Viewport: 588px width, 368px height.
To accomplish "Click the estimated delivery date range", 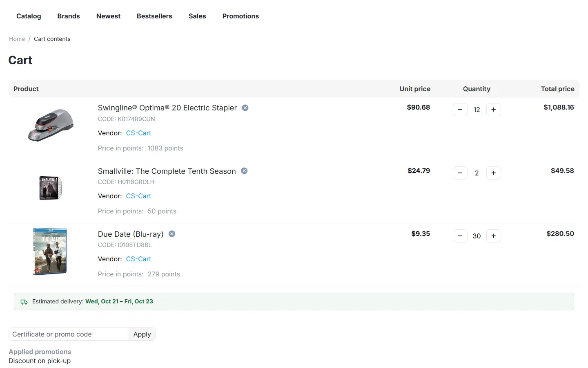I will (x=119, y=301).
